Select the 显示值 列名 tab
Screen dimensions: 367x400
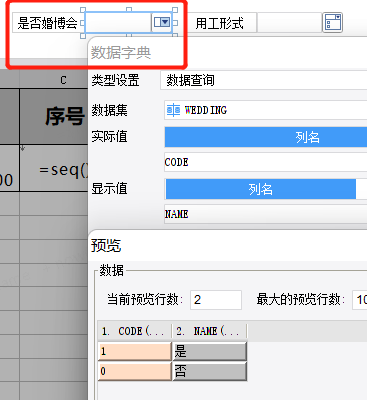261,189
